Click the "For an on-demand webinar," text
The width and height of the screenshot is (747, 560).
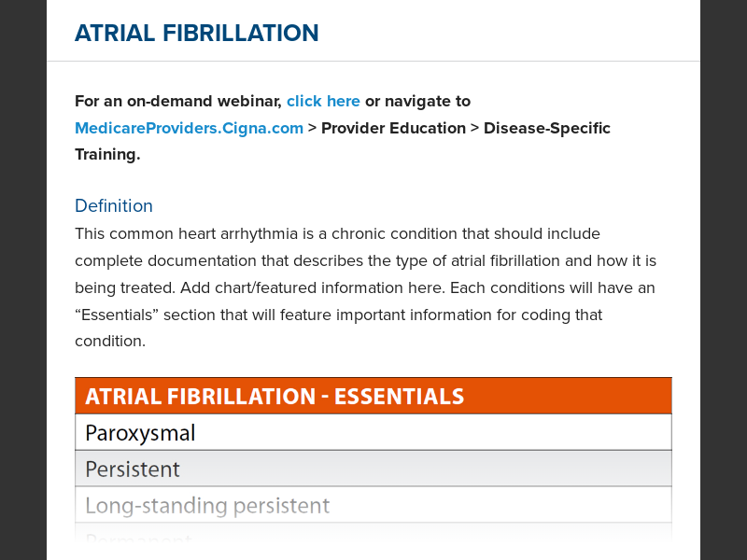point(178,101)
